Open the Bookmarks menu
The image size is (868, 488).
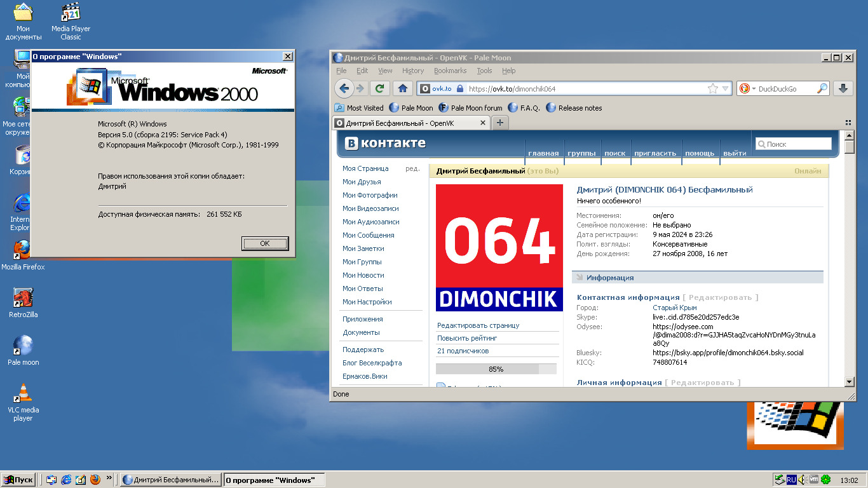click(450, 71)
